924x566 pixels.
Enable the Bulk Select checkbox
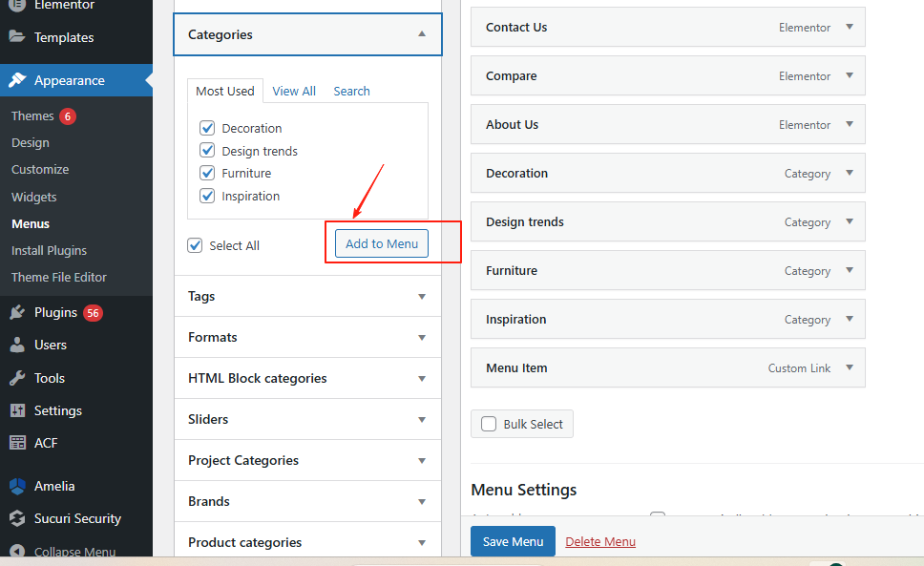[489, 424]
